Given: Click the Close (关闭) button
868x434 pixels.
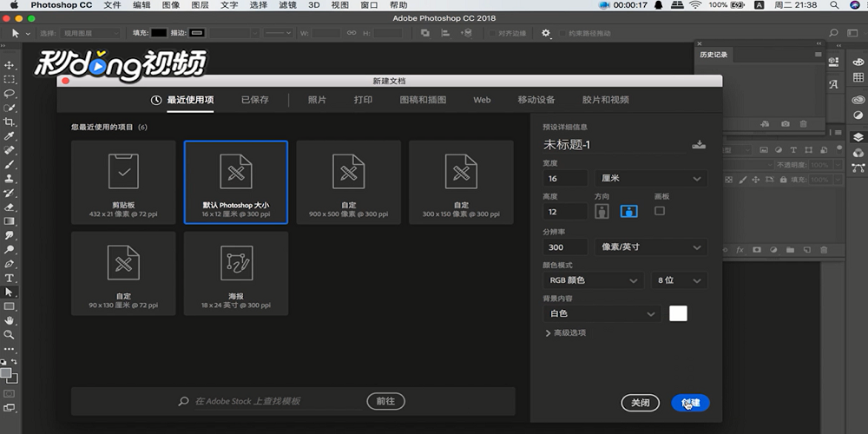Looking at the screenshot, I should [641, 403].
